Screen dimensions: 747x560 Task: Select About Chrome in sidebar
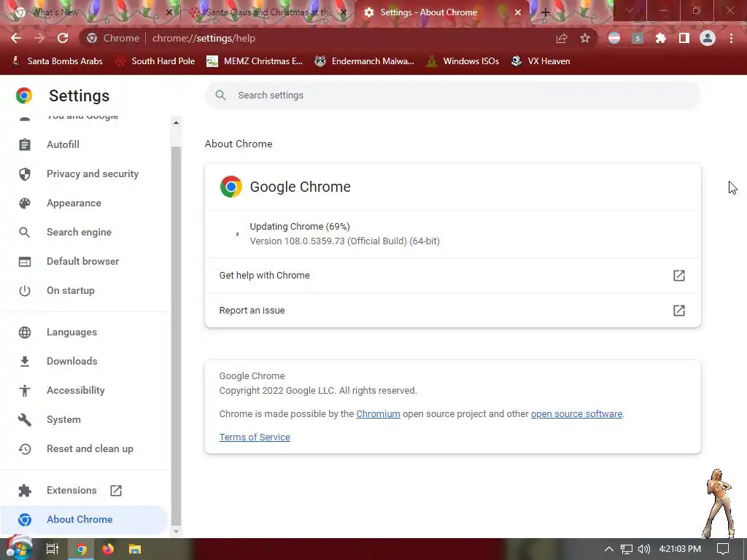click(x=84, y=519)
